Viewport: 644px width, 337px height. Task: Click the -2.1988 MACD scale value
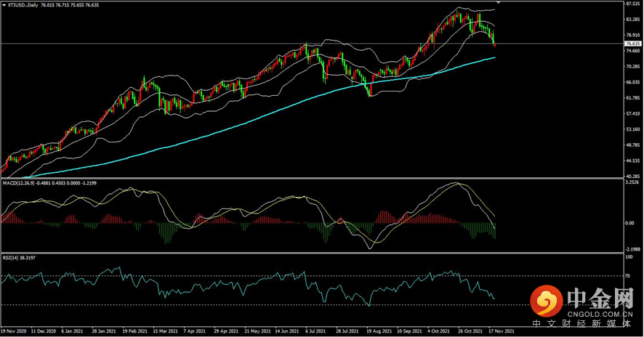point(632,249)
